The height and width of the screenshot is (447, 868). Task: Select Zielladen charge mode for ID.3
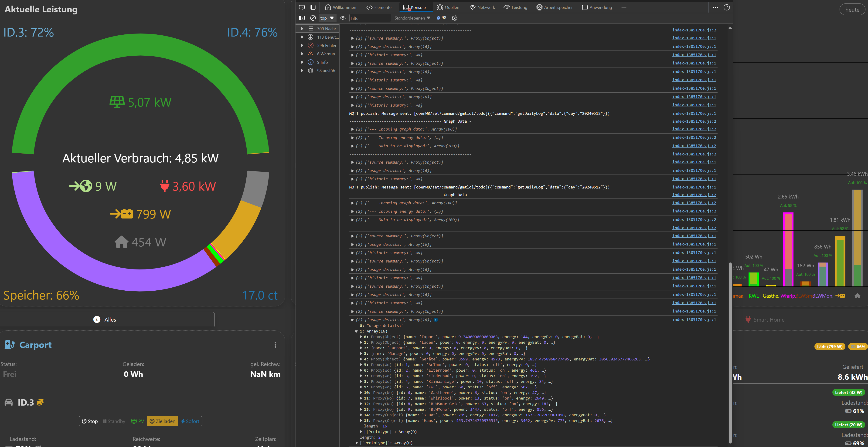tap(162, 421)
